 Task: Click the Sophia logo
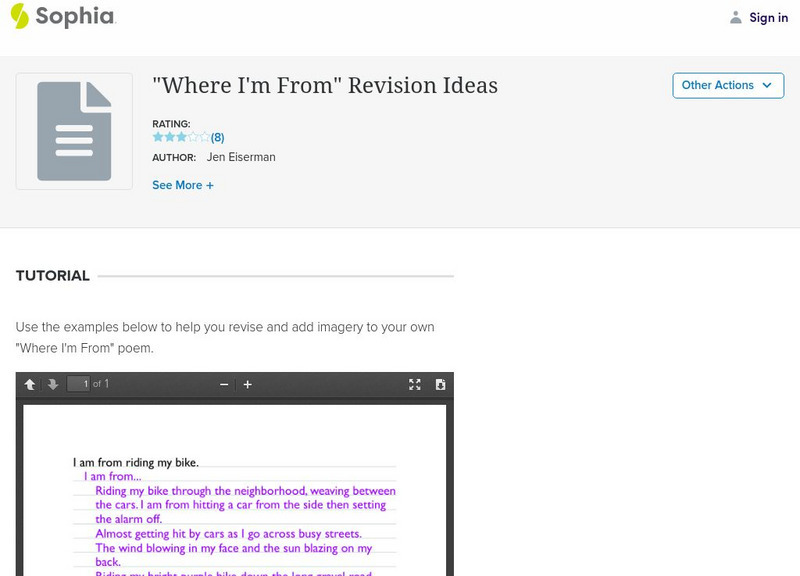point(62,17)
